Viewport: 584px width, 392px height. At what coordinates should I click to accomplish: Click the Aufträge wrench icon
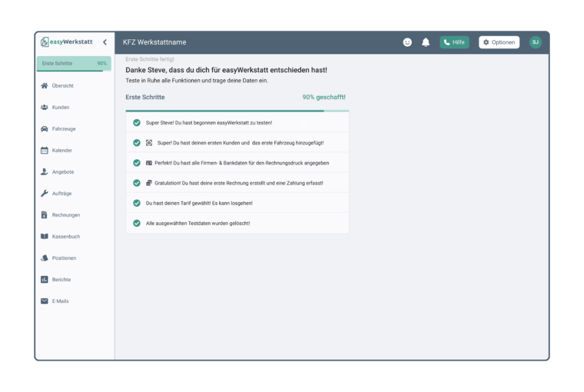(x=44, y=194)
